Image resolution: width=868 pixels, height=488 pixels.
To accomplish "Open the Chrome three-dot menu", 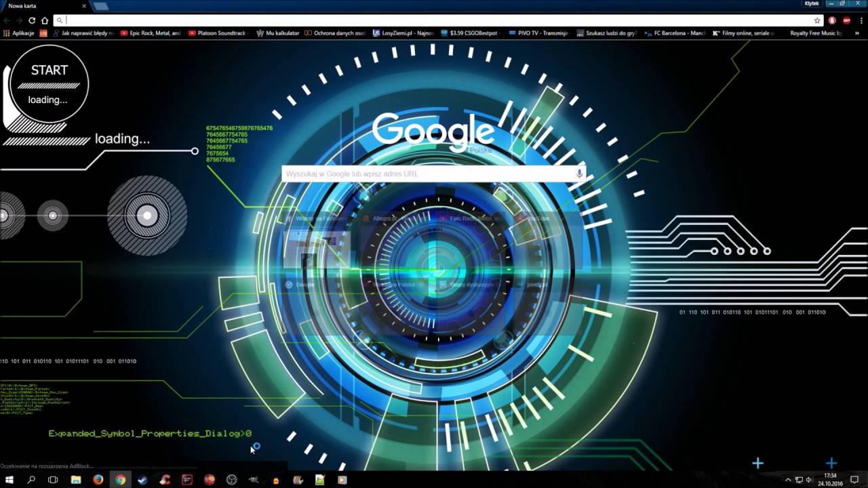I will point(860,20).
